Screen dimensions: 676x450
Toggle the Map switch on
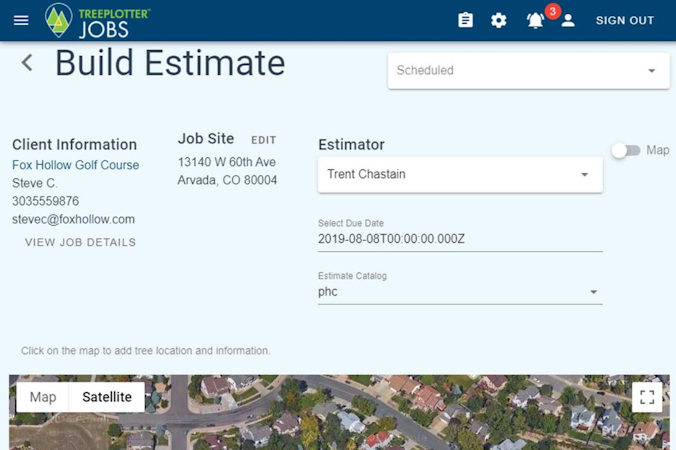click(x=626, y=150)
